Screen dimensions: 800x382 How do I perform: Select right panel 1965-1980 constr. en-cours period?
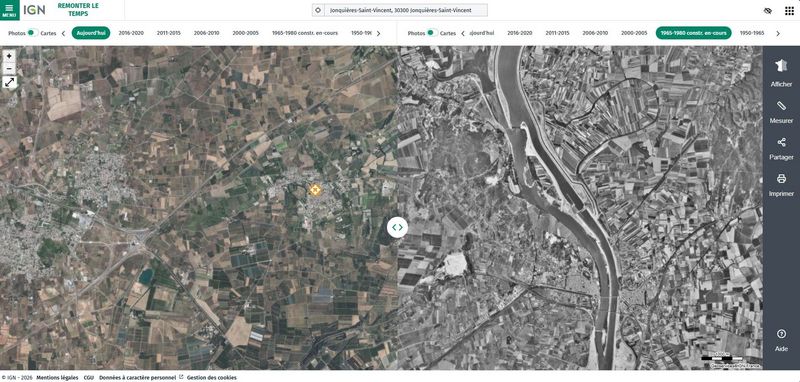693,33
